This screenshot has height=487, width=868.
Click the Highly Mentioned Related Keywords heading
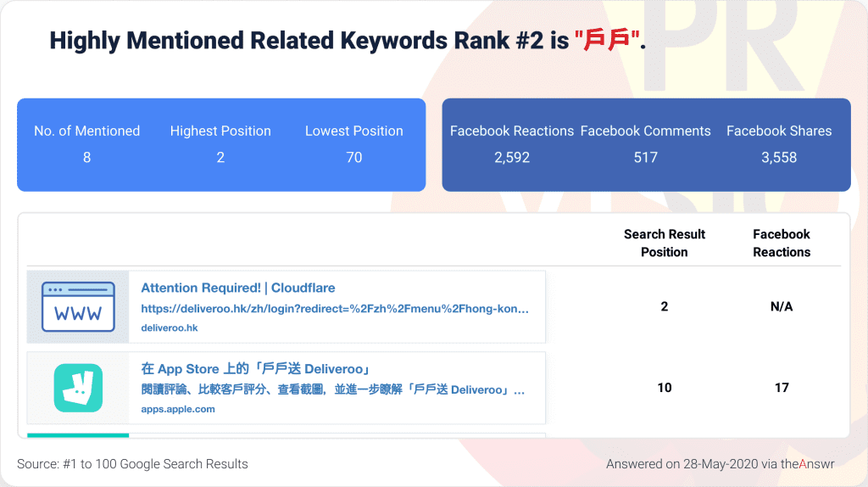[348, 41]
